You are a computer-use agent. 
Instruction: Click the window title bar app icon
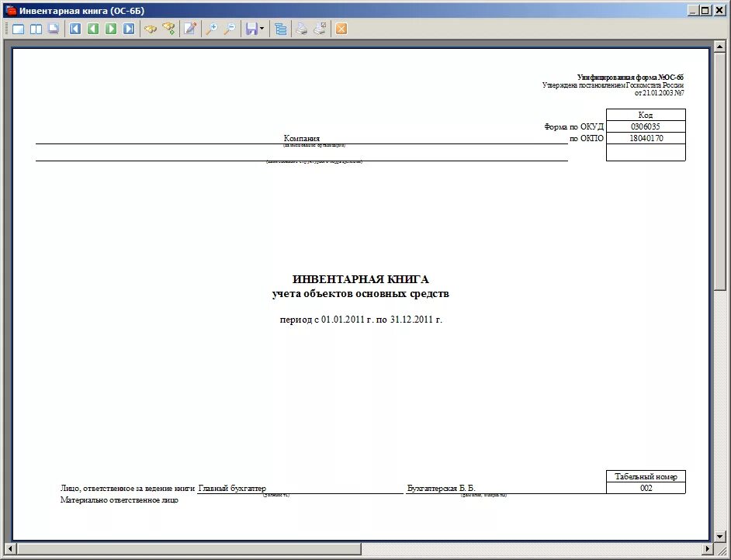(x=10, y=10)
